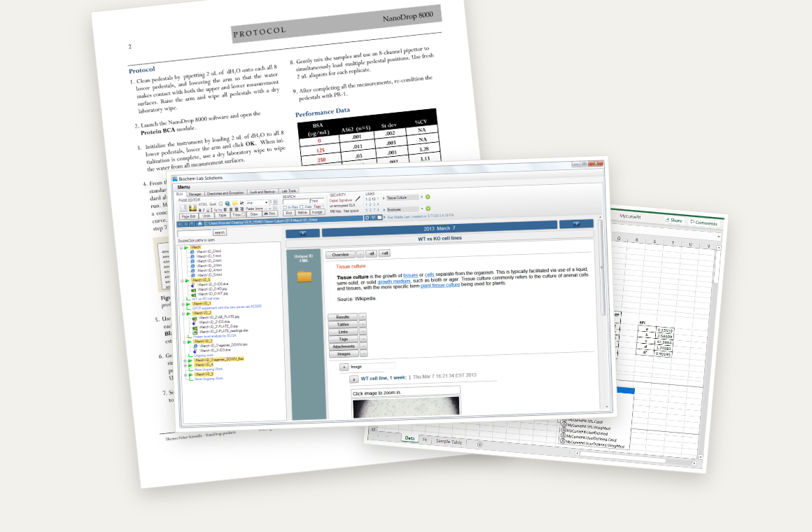Click the tree search text field
This screenshot has height=532, width=812.
pyautogui.click(x=195, y=233)
